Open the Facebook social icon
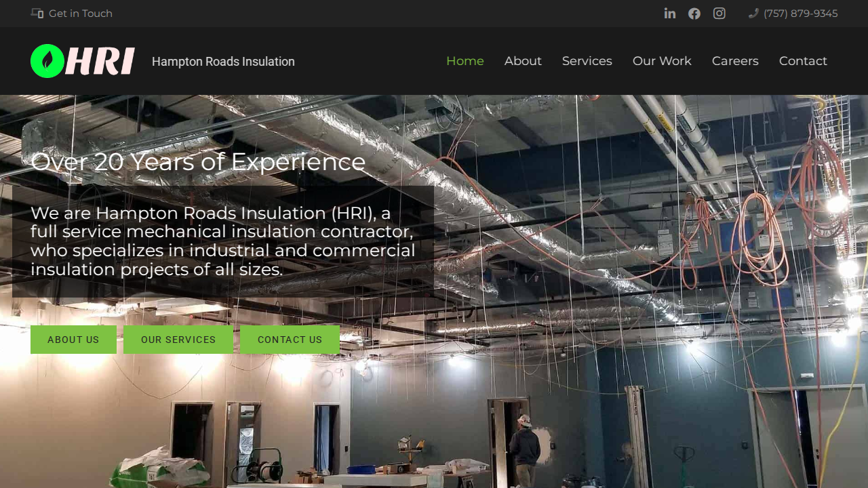Viewport: 868px width, 488px height. 694,14
